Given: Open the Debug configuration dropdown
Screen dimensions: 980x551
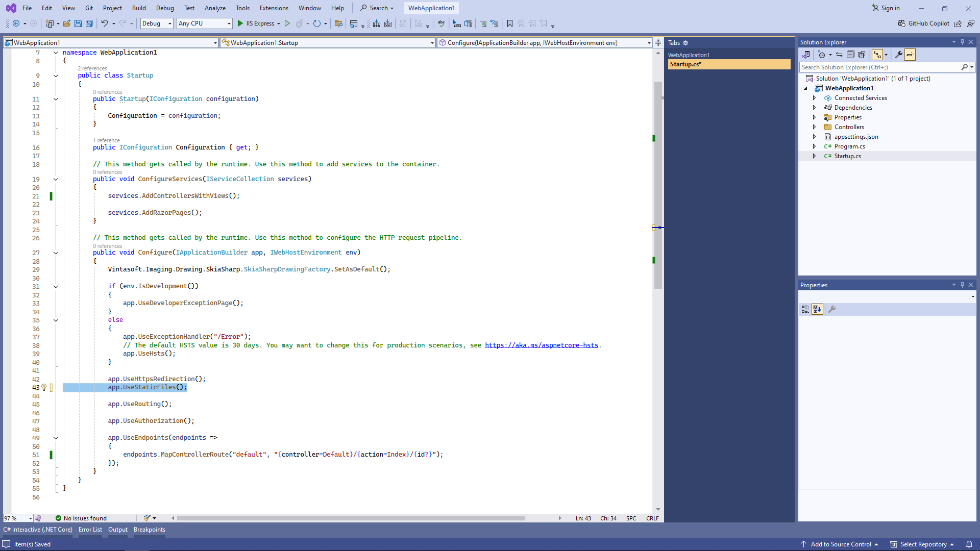Looking at the screenshot, I should 156,23.
